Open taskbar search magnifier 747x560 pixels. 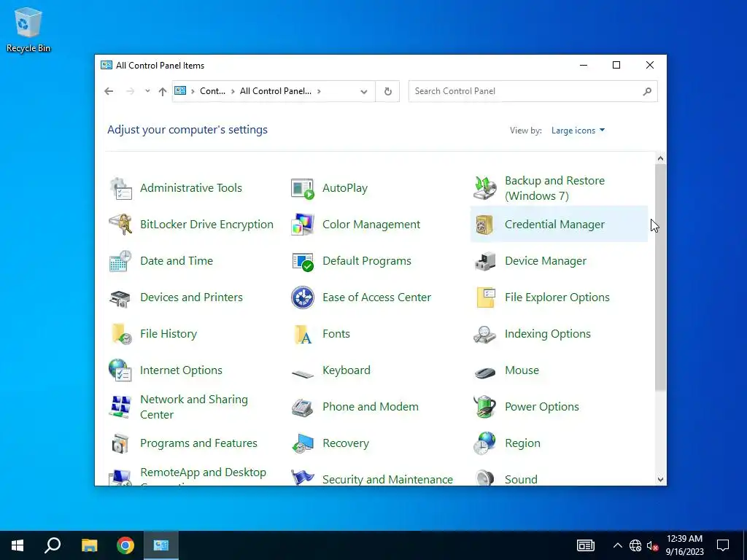[53, 545]
